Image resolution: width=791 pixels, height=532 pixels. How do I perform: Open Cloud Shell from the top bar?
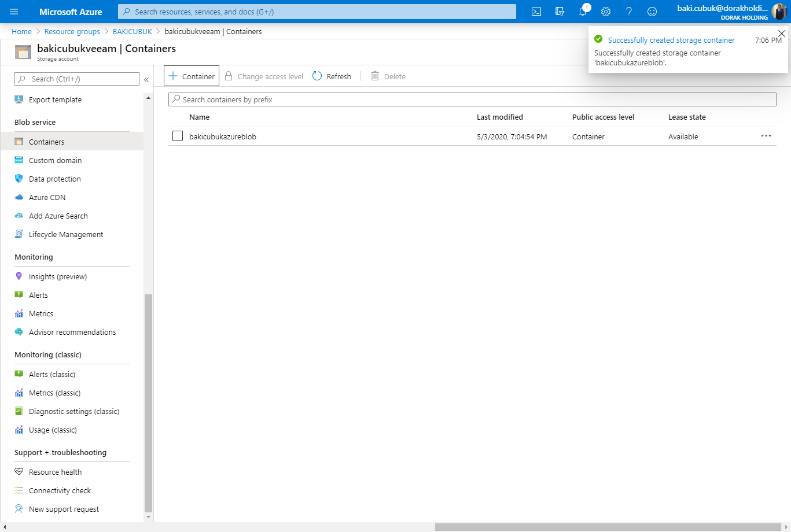pyautogui.click(x=536, y=12)
